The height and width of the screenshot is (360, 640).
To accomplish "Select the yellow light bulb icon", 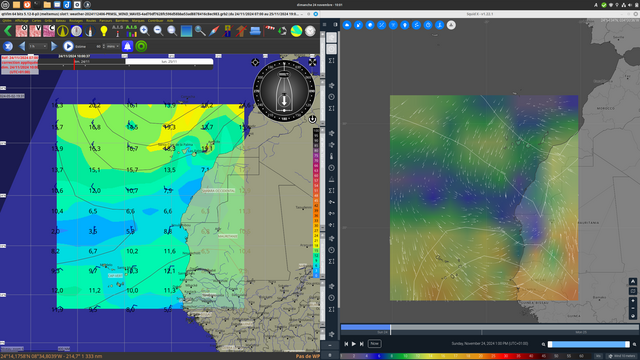I will pos(104,31).
